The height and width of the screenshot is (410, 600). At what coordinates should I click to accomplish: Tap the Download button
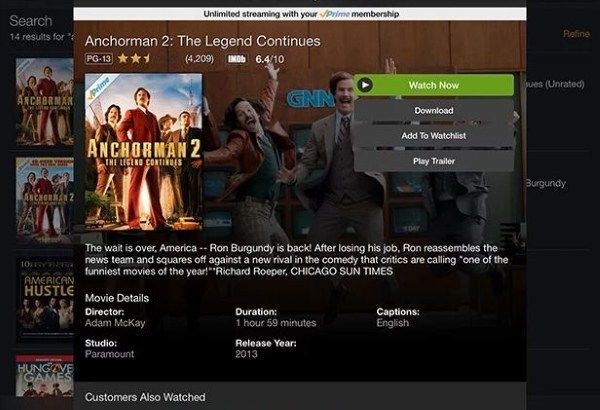tap(434, 111)
